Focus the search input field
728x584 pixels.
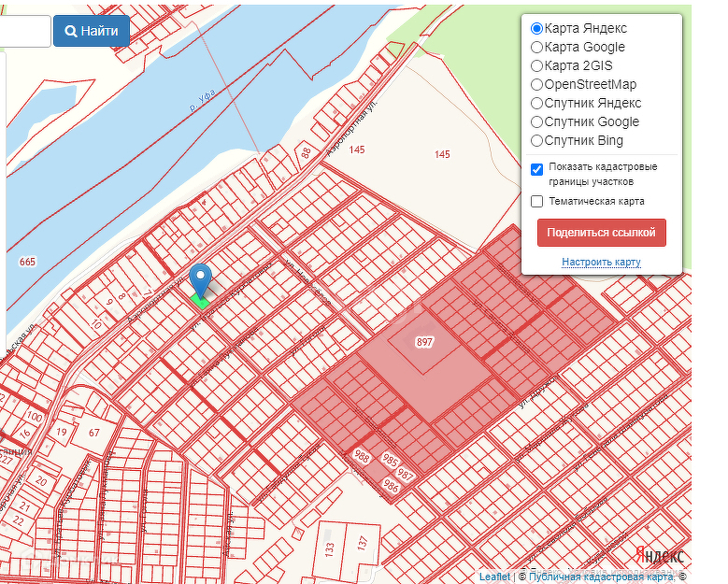tap(25, 31)
